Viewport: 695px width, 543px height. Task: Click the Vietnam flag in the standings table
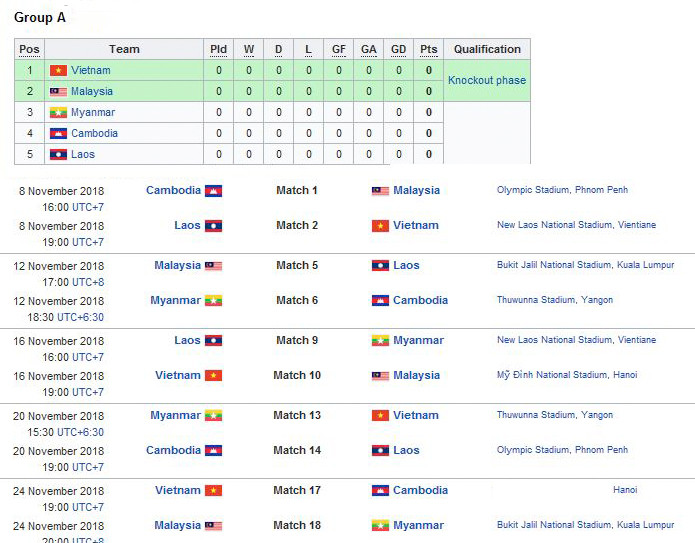click(x=58, y=71)
